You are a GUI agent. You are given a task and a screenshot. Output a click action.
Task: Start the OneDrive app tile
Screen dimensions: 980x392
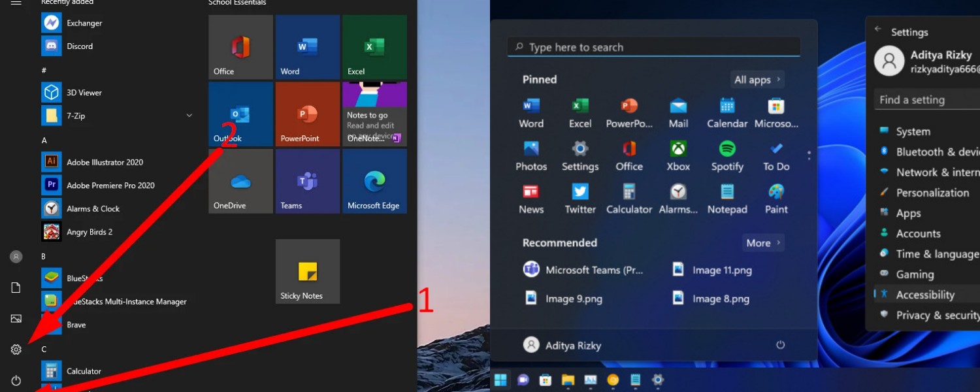[x=240, y=181]
